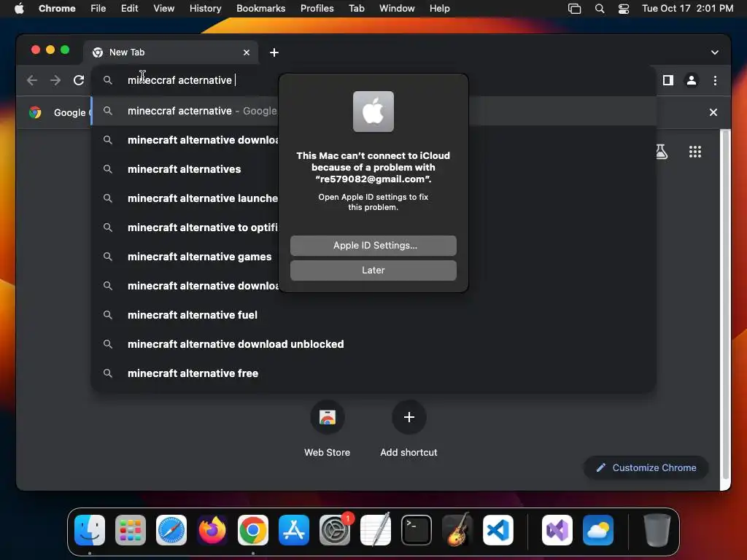Open TextEdit from the Dock
Image resolution: width=747 pixels, height=560 pixels.
pyautogui.click(x=376, y=530)
